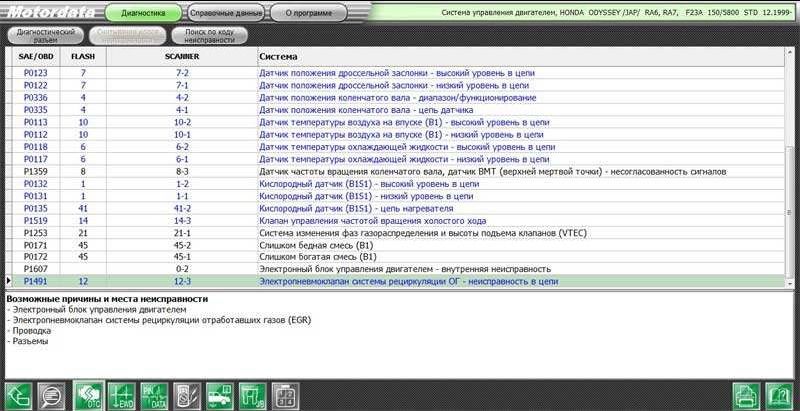Click the P0118 code cell
The height and width of the screenshot is (411, 800).
coord(36,147)
